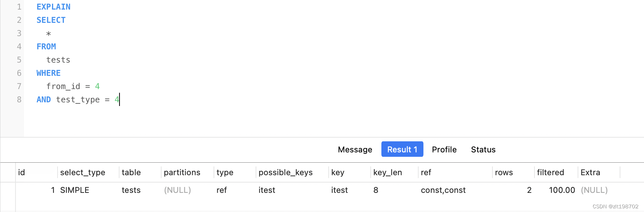
Task: Click the EXPLAIN keyword in editor
Action: point(53,7)
